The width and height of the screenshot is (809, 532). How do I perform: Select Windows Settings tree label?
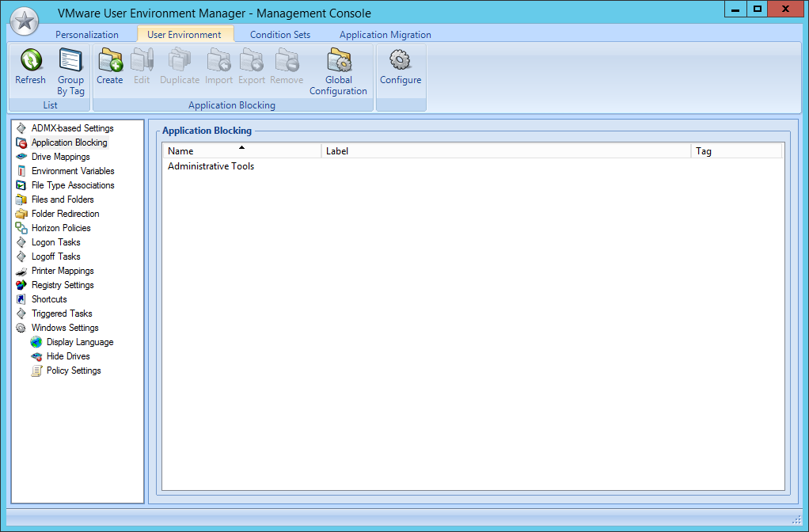point(64,328)
